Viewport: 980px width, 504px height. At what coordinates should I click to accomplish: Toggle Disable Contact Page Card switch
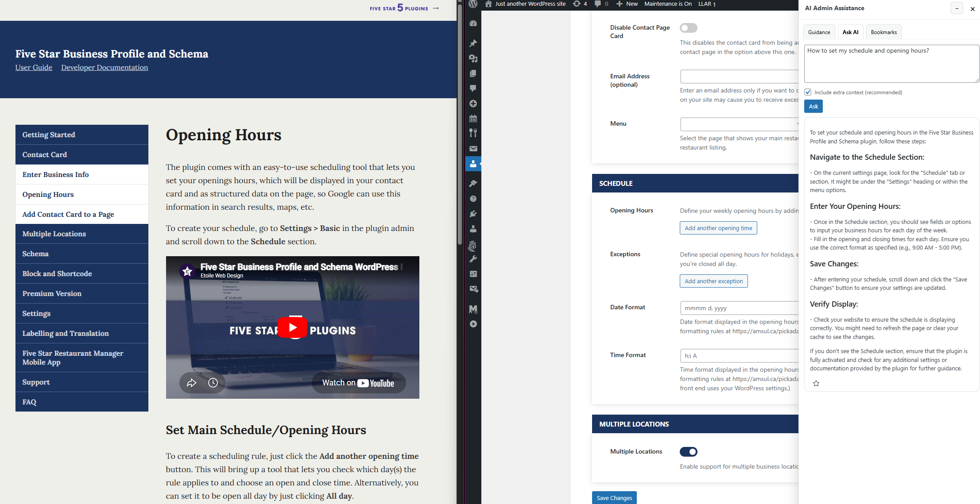pyautogui.click(x=688, y=28)
